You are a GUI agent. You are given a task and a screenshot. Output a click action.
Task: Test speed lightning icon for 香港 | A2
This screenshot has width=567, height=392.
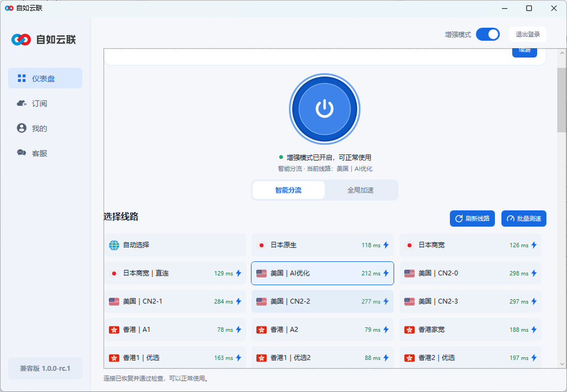[x=386, y=329]
